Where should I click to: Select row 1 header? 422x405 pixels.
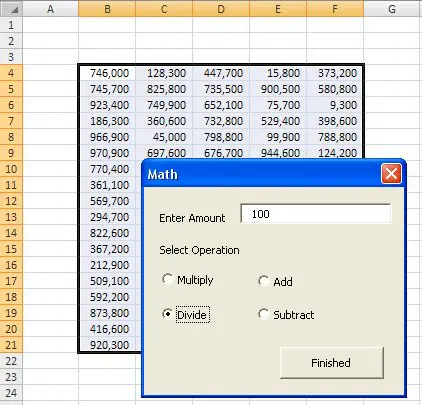(11, 25)
